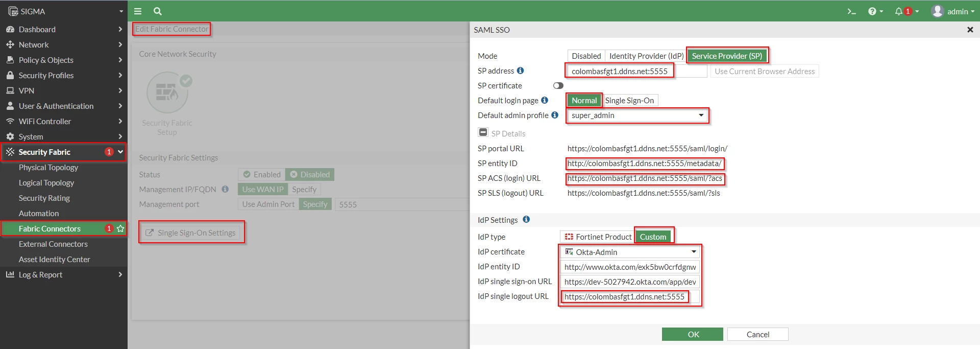Click the IdP Settings info icon
Screen dimensions: 980x349
526,219
